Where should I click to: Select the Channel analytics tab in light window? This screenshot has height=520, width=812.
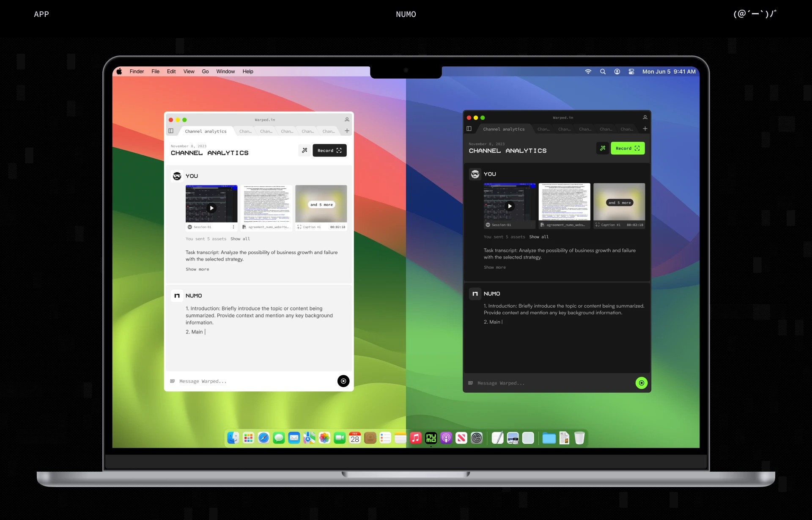(x=206, y=131)
